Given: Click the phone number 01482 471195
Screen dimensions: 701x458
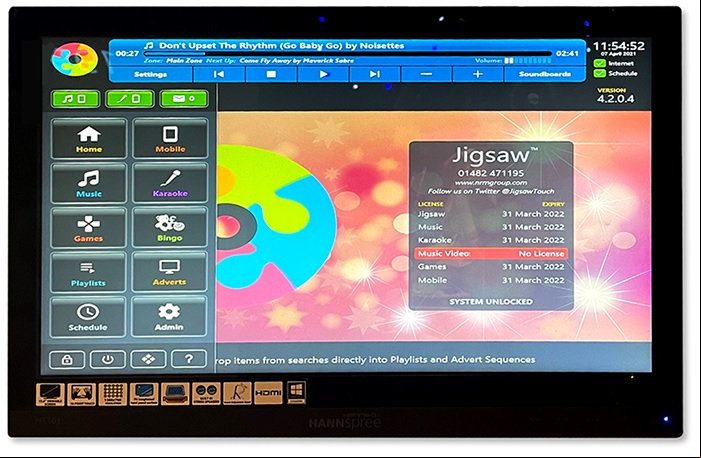Looking at the screenshot, I should click(x=491, y=173).
